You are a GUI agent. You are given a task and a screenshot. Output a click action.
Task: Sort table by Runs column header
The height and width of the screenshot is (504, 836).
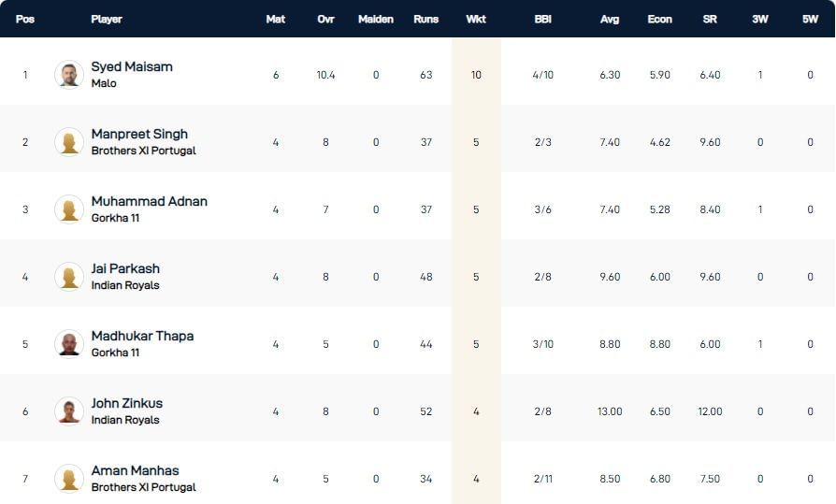[x=425, y=19]
